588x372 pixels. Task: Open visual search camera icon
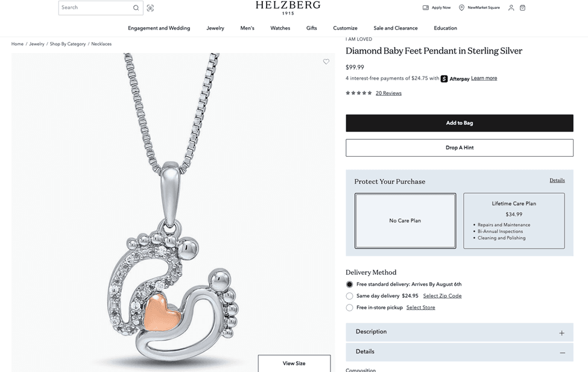point(150,8)
